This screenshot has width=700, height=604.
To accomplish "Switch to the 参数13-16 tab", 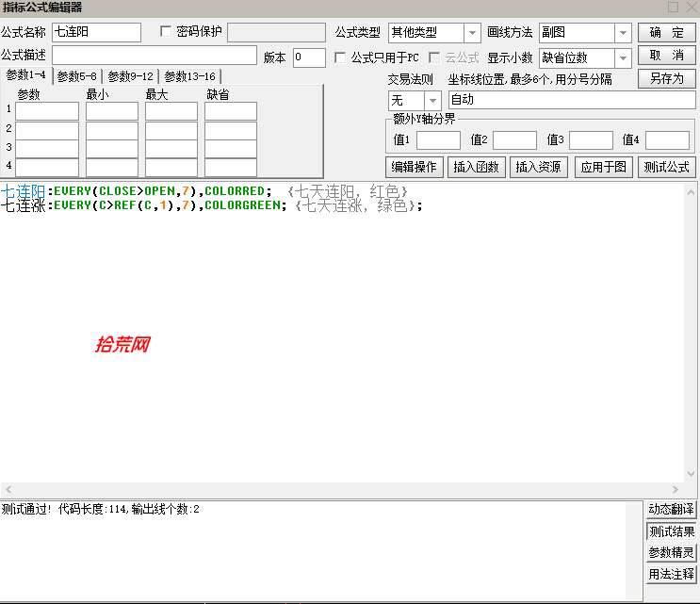I will click(x=189, y=76).
